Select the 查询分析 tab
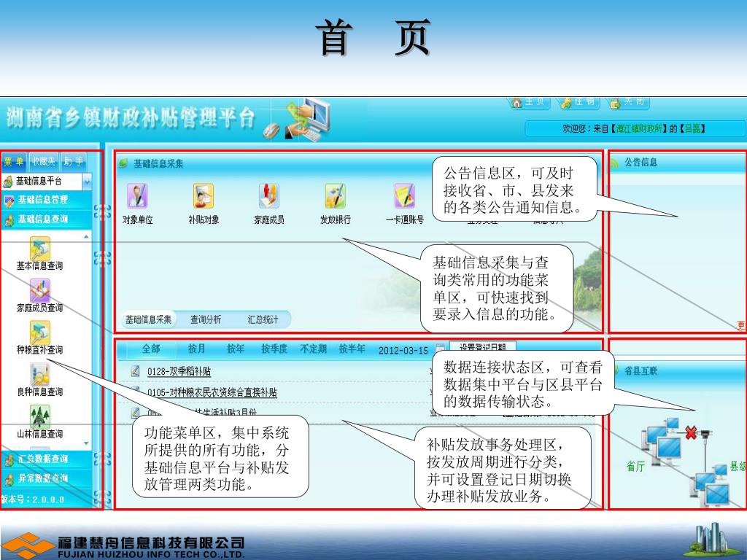This screenshot has width=747, height=560. pyautogui.click(x=206, y=319)
